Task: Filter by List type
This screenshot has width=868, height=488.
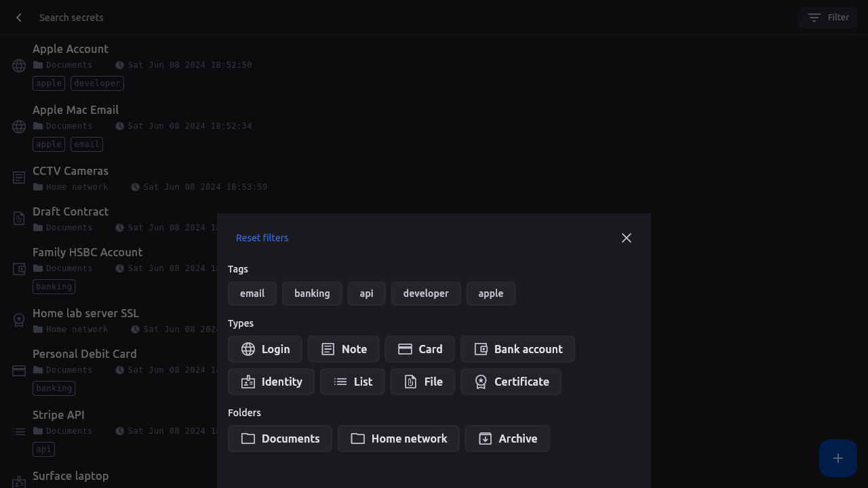Action: point(352,382)
